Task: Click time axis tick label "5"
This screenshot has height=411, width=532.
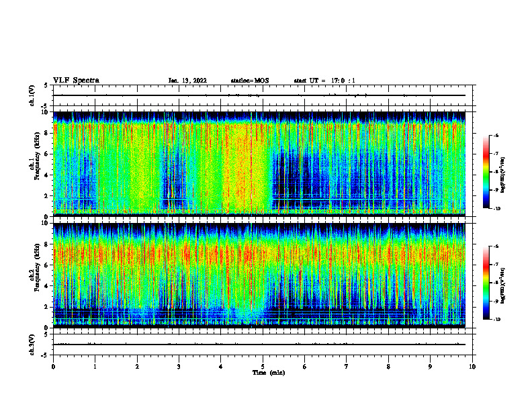Action: 263,367
